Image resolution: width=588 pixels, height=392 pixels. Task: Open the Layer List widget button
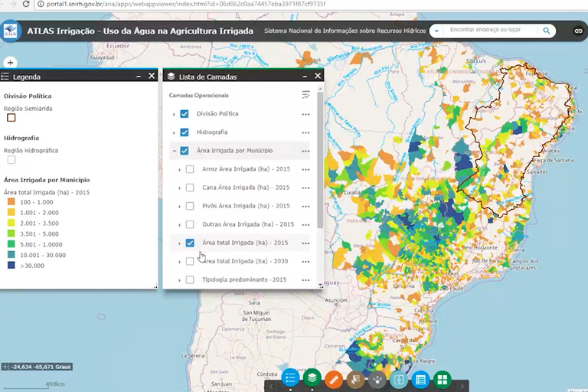(312, 378)
